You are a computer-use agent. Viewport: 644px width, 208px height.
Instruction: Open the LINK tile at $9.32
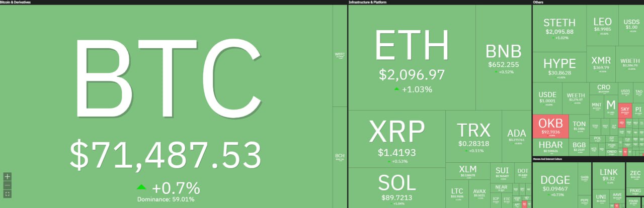click(x=608, y=176)
